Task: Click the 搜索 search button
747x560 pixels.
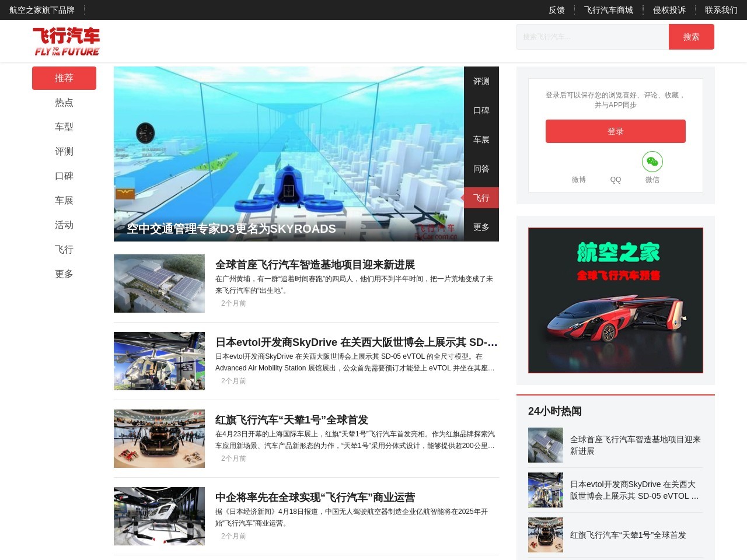Action: coord(692,37)
